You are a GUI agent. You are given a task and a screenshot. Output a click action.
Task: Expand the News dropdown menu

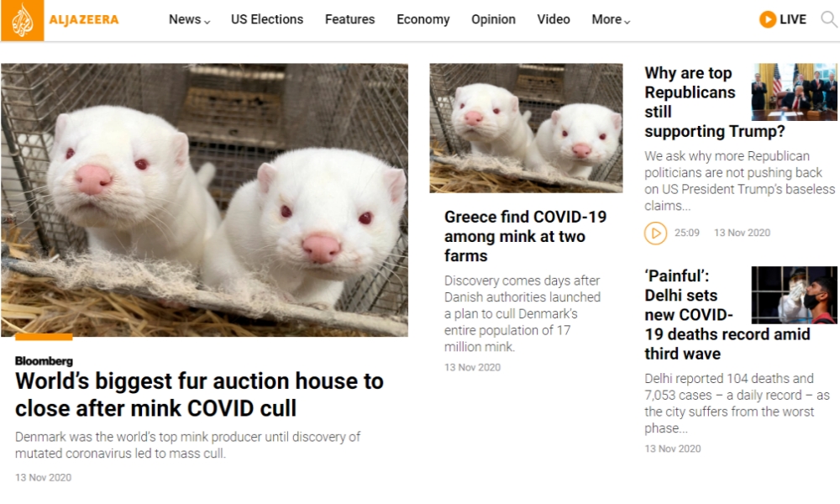pos(189,19)
